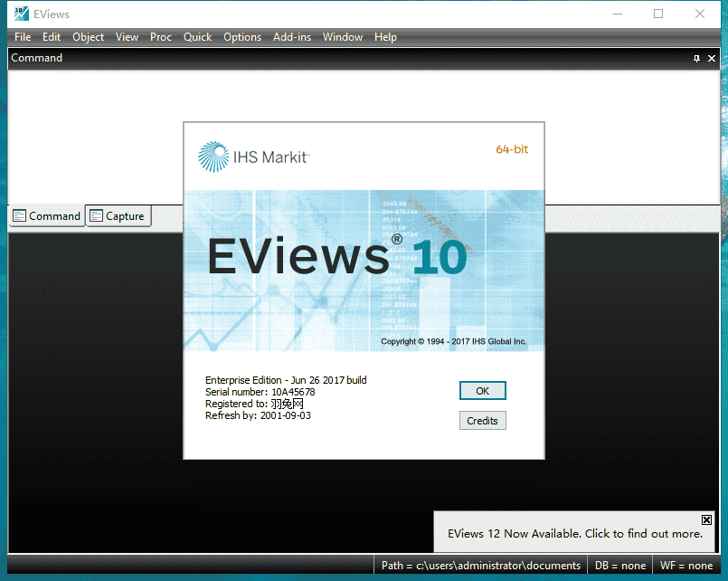Open the Options menu
Screen dimensions: 728x581
(241, 37)
